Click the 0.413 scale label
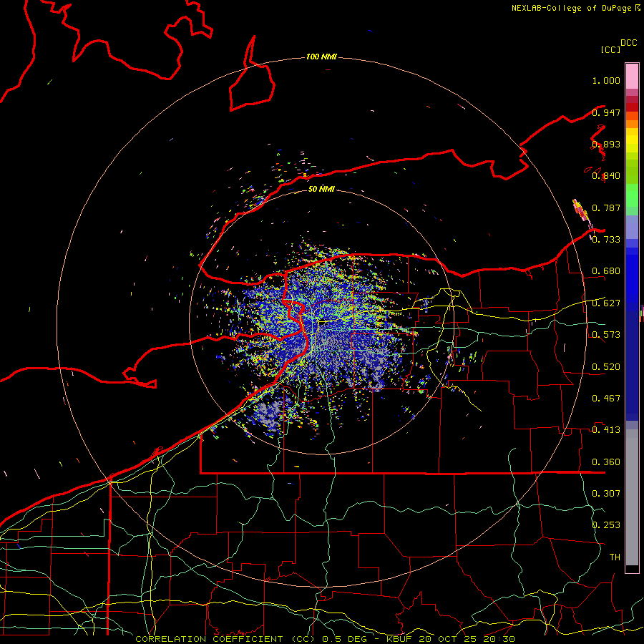Viewport: 644px width, 644px height. [606, 430]
